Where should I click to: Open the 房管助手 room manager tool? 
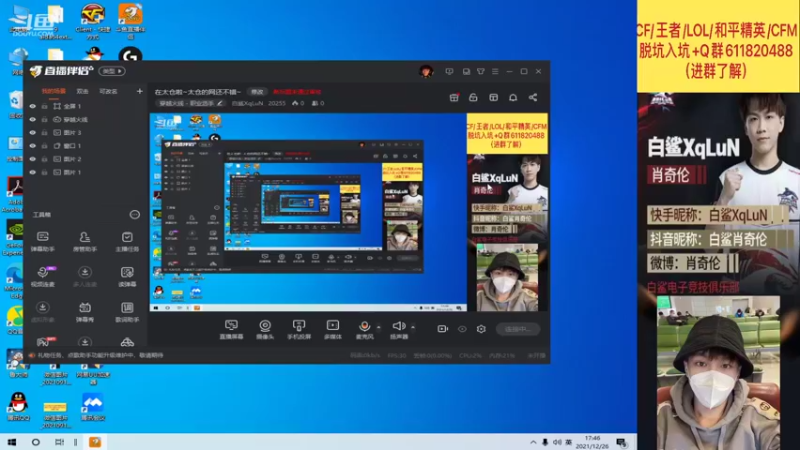[85, 241]
